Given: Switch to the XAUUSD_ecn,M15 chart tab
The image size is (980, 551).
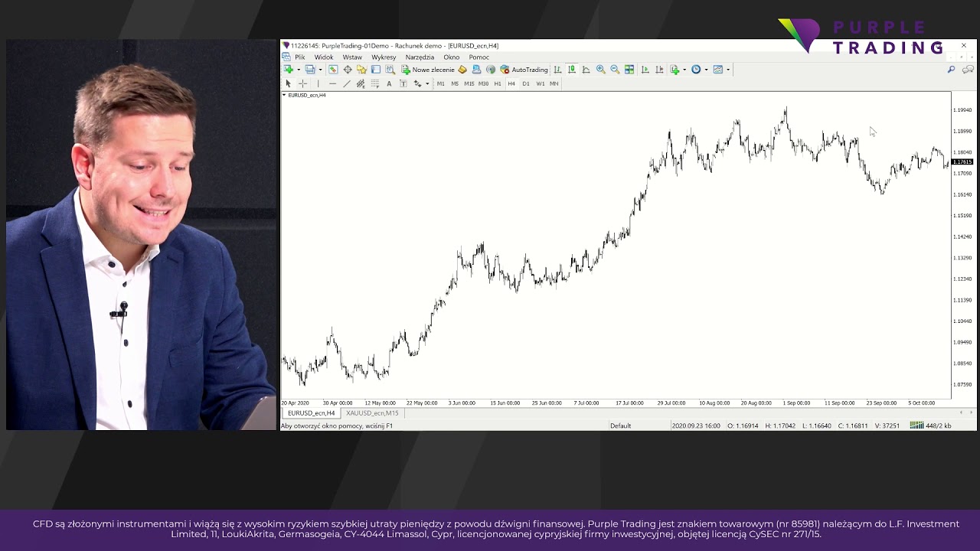Looking at the screenshot, I should click(x=372, y=413).
